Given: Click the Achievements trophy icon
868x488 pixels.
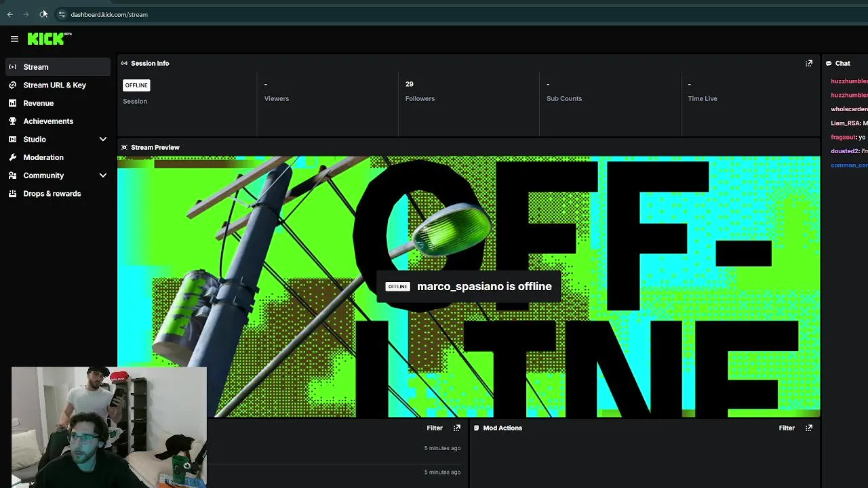Looking at the screenshot, I should [12, 121].
